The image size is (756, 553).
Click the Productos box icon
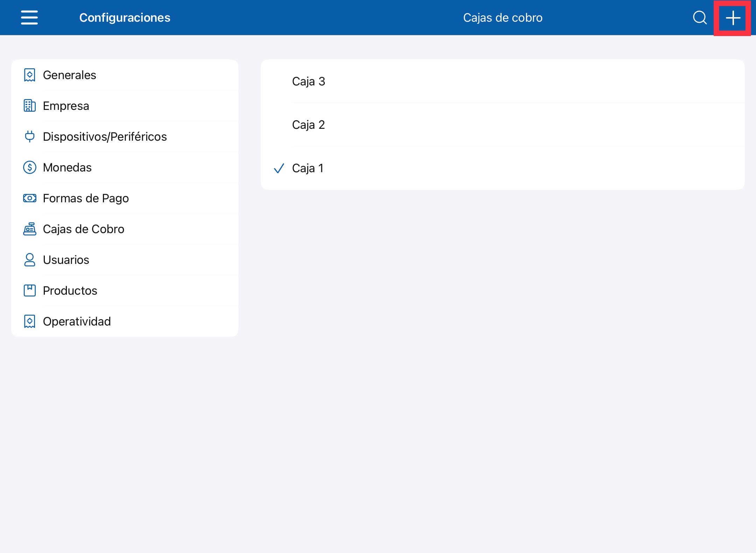point(30,290)
